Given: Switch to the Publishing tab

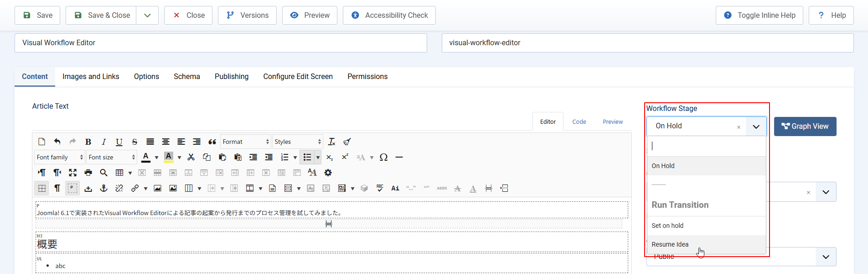Looking at the screenshot, I should [x=232, y=77].
